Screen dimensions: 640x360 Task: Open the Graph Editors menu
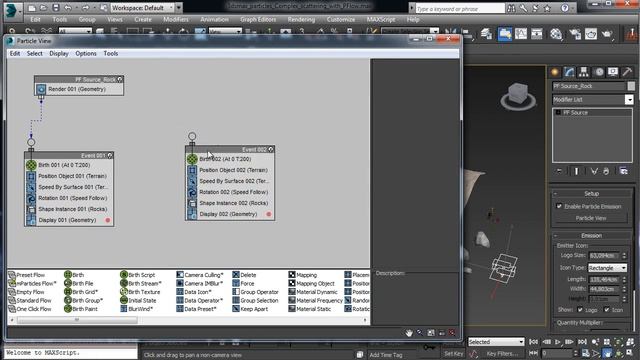(258, 20)
